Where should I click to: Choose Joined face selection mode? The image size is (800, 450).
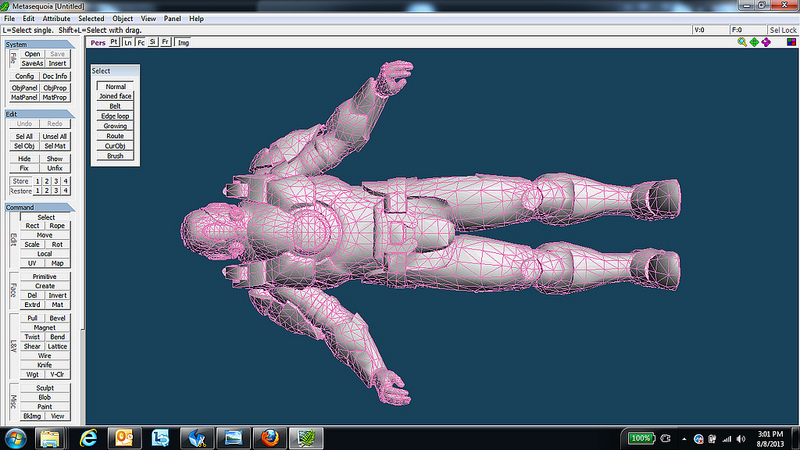[115, 96]
